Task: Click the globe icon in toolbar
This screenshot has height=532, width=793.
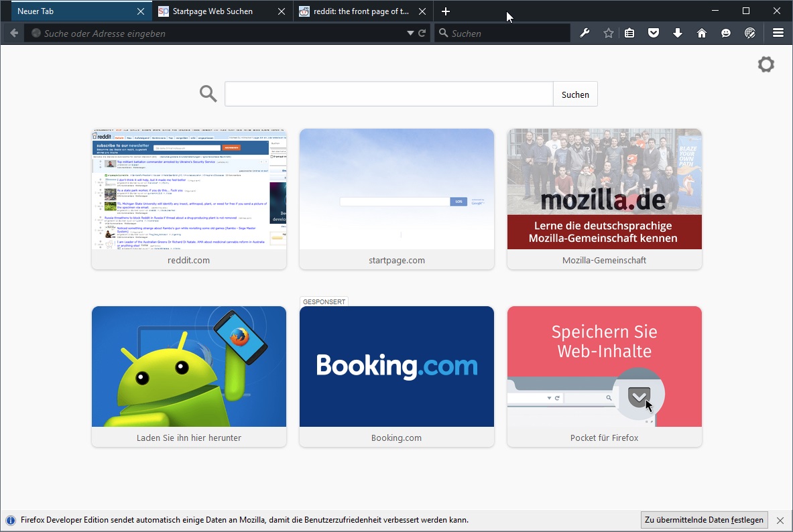Action: click(x=750, y=34)
